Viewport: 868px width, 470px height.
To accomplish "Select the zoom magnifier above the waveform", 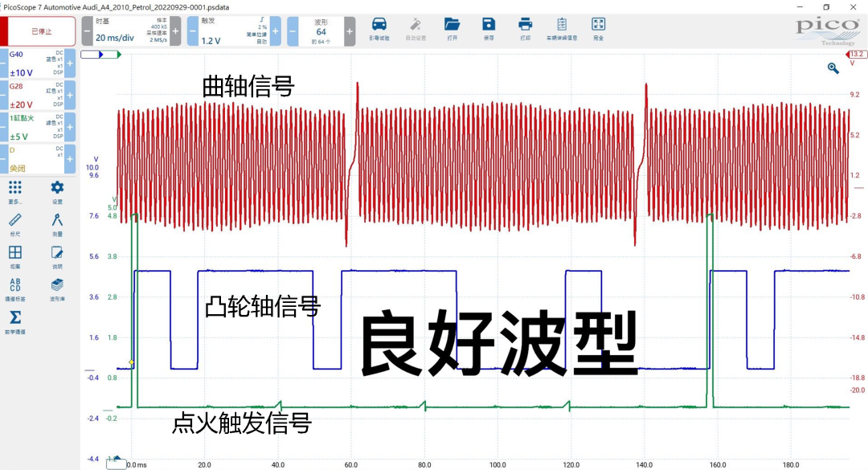I will tap(833, 67).
